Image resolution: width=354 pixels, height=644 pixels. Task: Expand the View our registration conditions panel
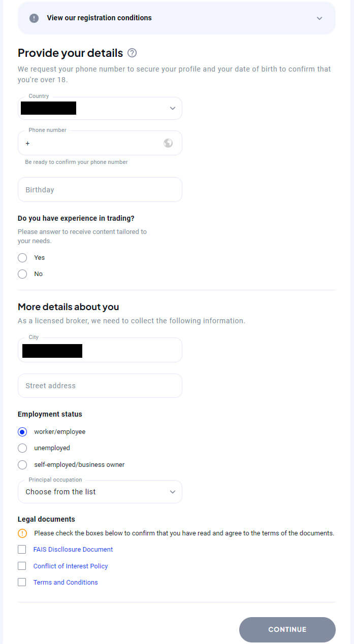[319, 18]
